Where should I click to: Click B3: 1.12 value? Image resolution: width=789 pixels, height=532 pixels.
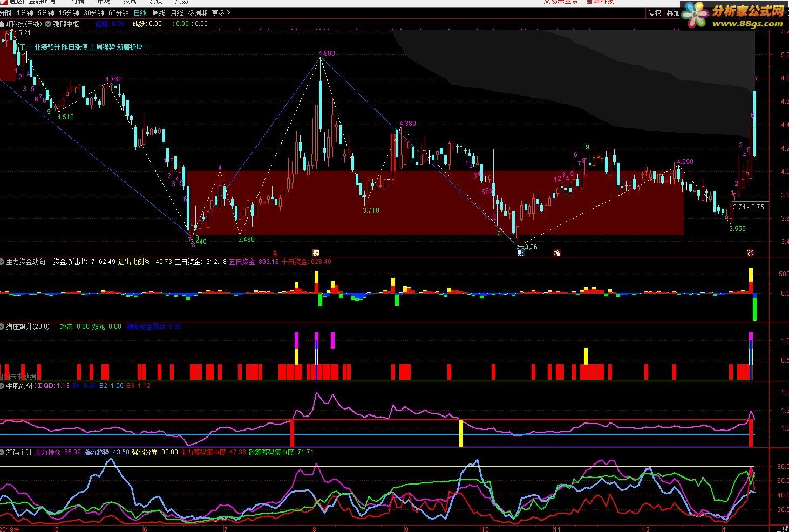pyautogui.click(x=139, y=386)
